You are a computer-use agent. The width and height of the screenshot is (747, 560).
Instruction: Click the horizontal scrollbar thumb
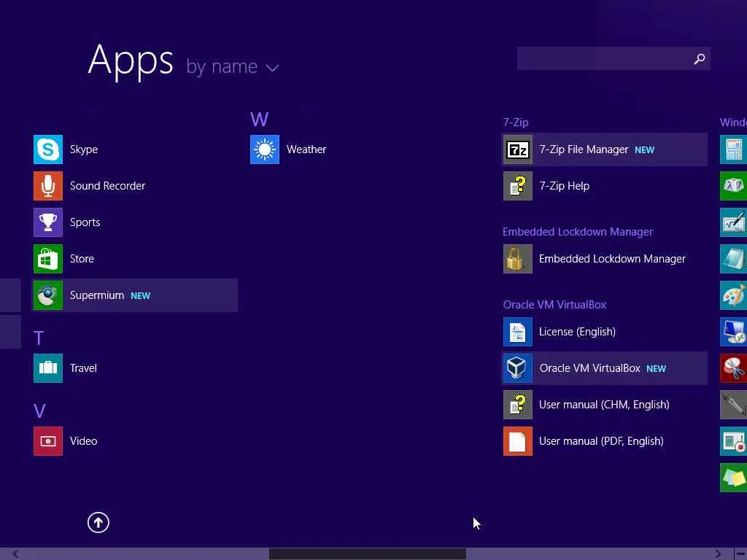[368, 554]
